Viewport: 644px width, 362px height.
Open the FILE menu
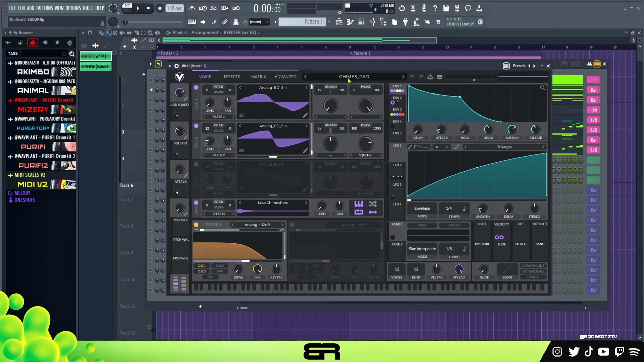12,8
